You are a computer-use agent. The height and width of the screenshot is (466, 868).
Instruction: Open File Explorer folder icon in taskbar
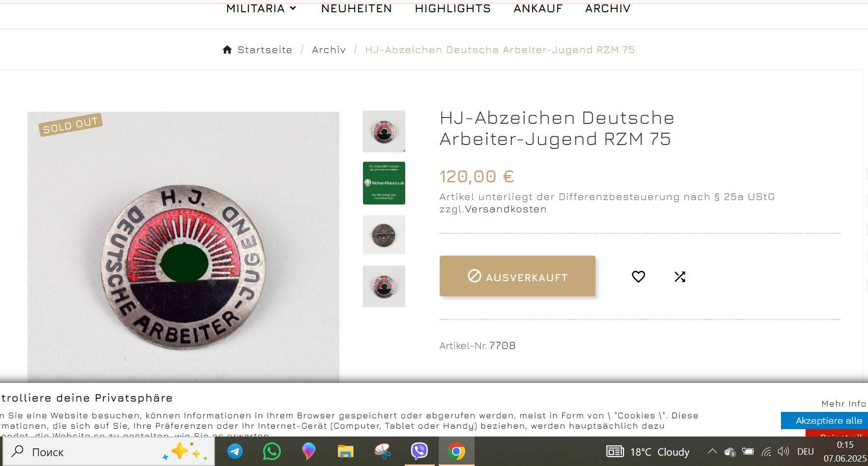pyautogui.click(x=346, y=451)
